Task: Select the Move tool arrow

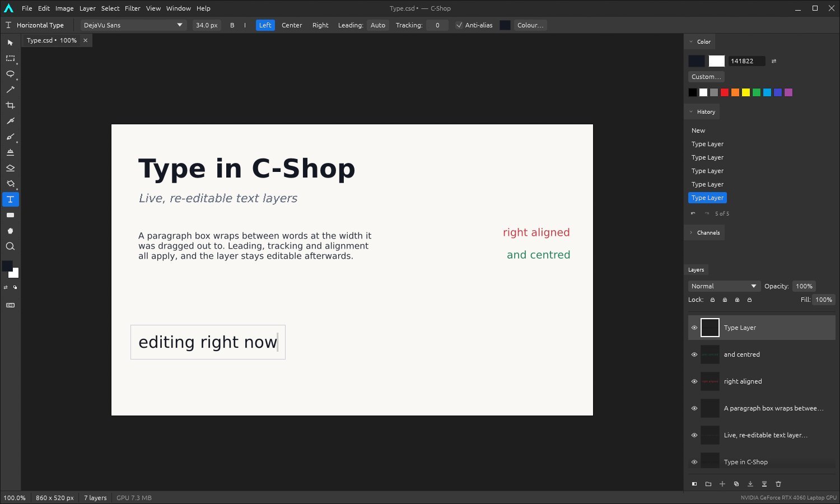Action: [x=10, y=43]
